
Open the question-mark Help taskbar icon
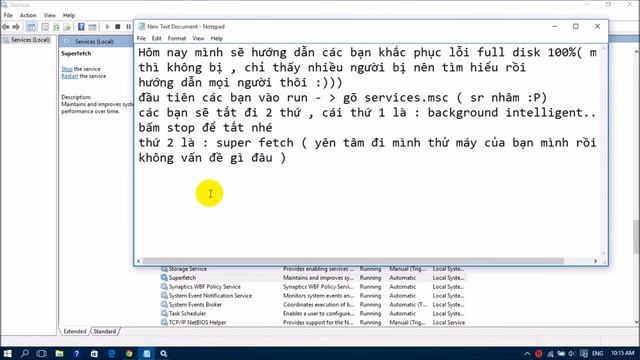coord(76,353)
